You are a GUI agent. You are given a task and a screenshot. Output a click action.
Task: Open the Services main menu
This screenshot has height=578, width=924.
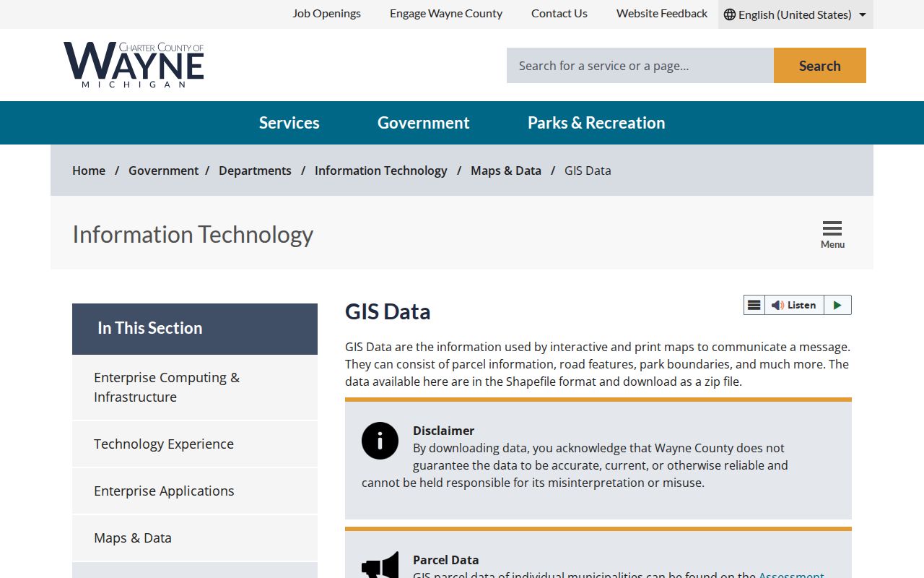pos(289,123)
